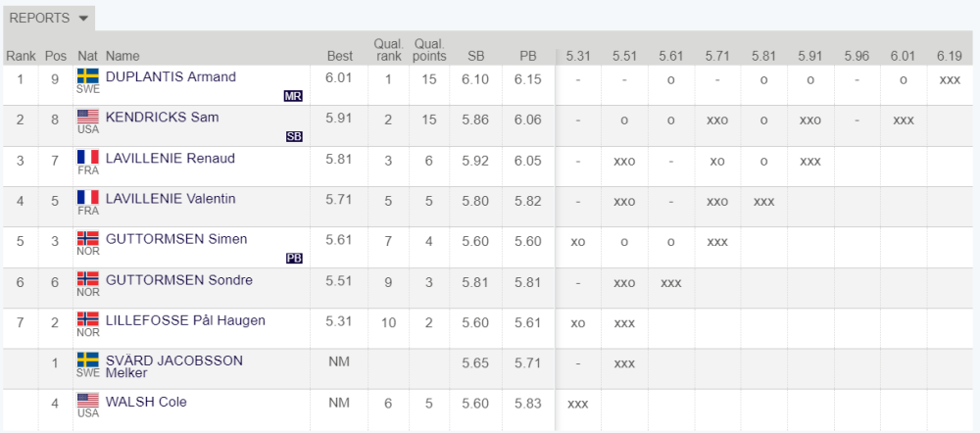
Task: Click the 5.31 height column header
Action: [578, 56]
